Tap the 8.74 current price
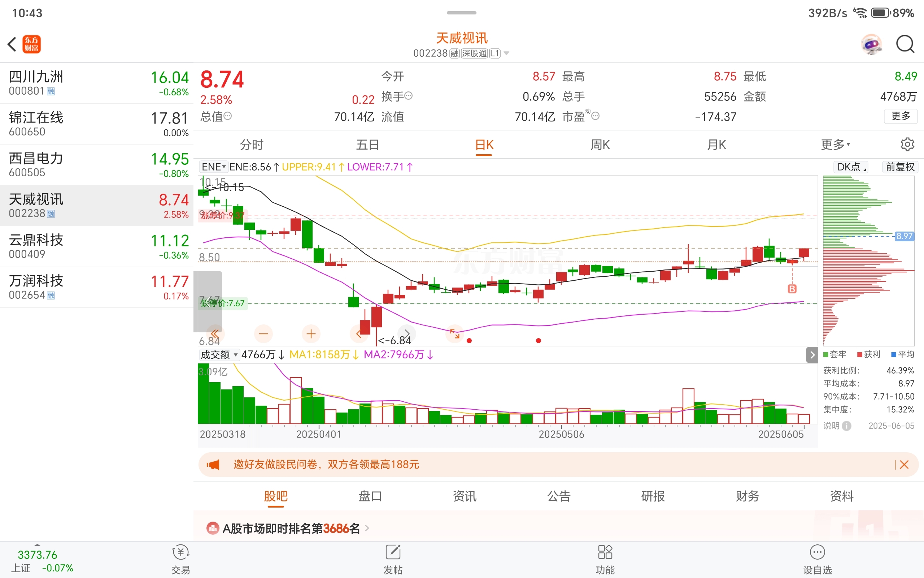Viewport: 924px width, 578px height. point(222,79)
